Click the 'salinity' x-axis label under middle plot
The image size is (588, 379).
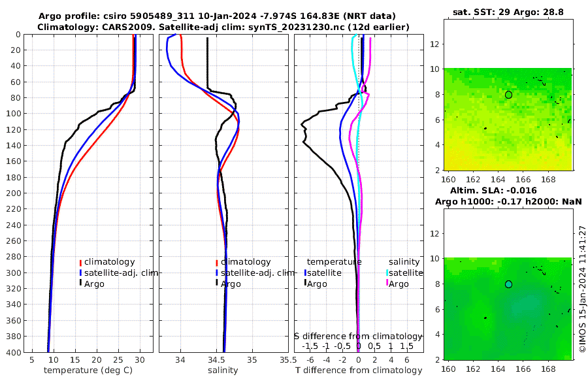click(223, 371)
